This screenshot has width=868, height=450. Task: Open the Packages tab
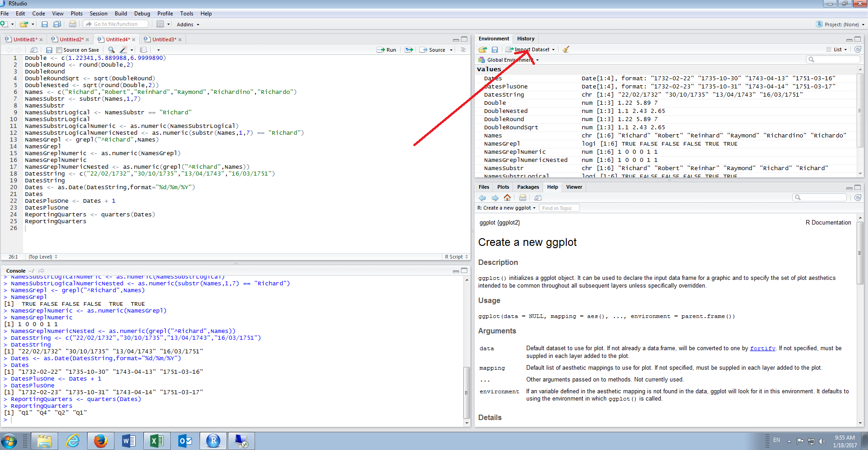coord(528,187)
